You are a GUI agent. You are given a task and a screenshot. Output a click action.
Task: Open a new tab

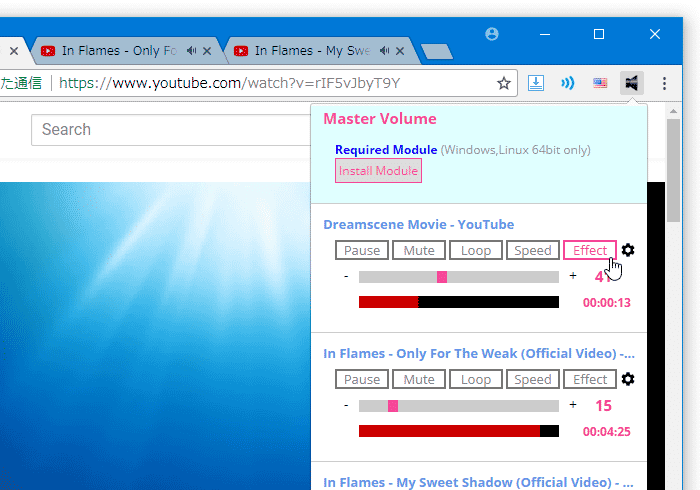point(437,52)
